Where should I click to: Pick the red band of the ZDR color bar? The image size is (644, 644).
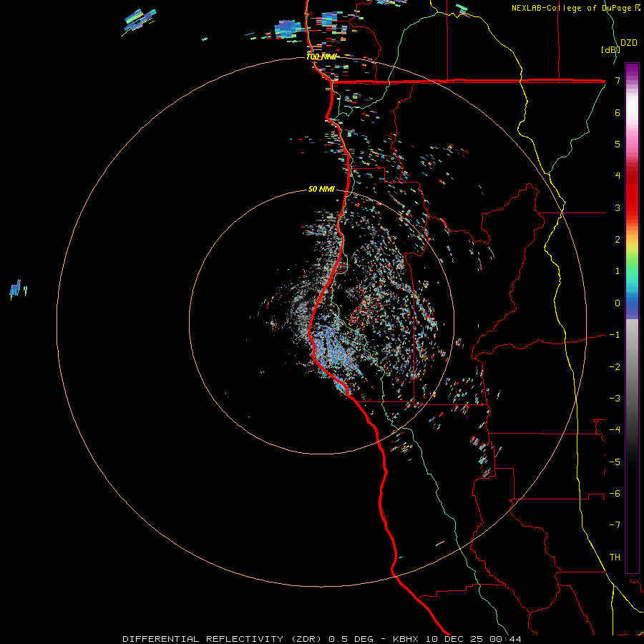(x=632, y=193)
